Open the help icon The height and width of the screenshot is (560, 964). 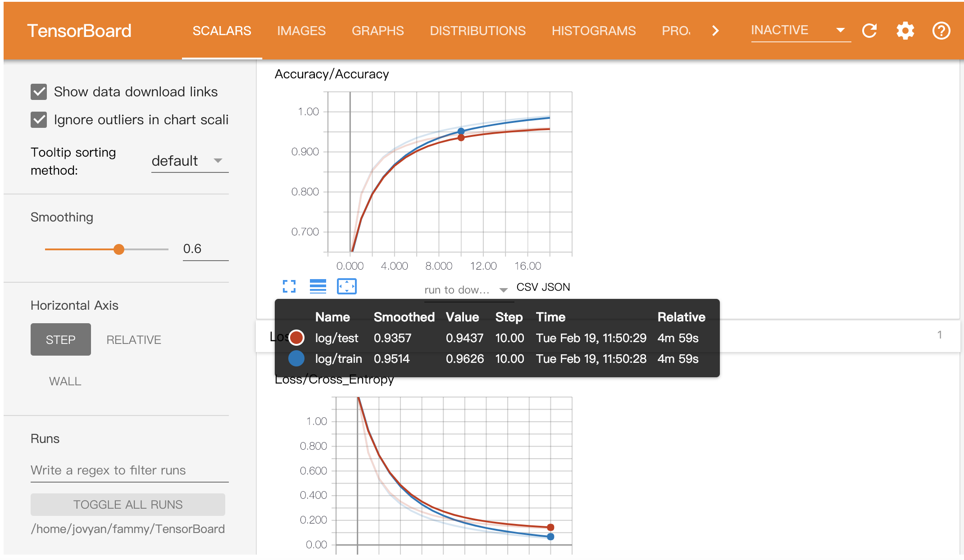pos(941,31)
